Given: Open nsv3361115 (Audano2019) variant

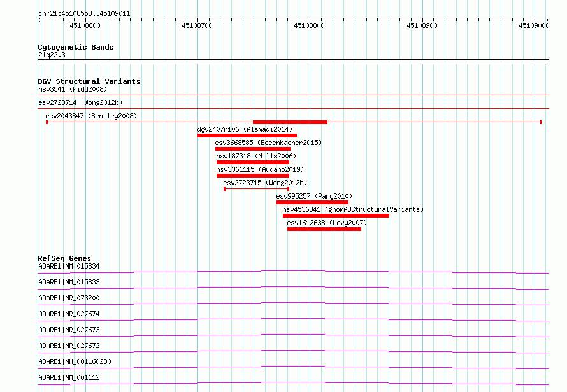Looking at the screenshot, I should [260, 169].
